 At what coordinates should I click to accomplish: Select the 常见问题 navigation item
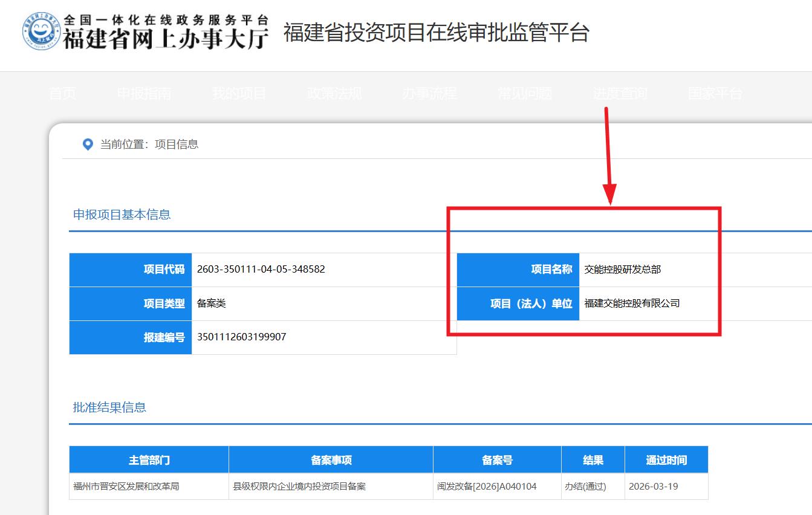[x=525, y=94]
